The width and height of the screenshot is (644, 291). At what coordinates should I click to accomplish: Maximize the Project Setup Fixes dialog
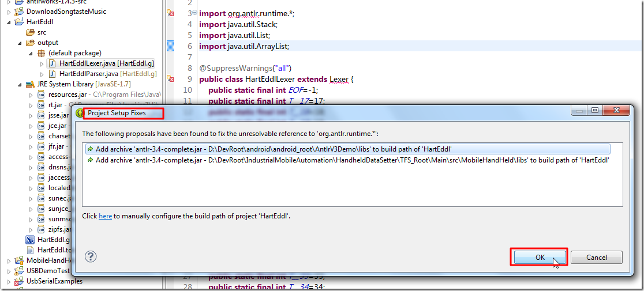coord(595,112)
